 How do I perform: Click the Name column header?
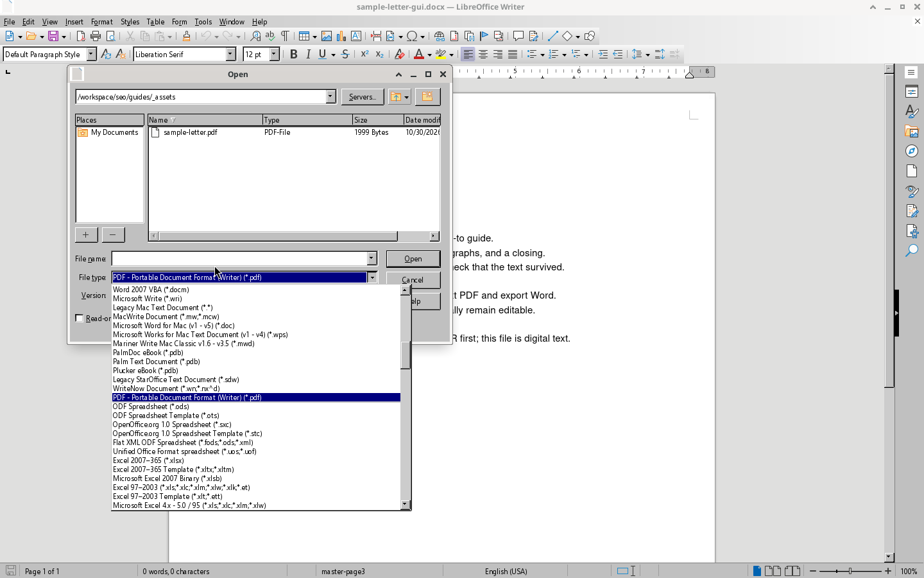[205, 120]
